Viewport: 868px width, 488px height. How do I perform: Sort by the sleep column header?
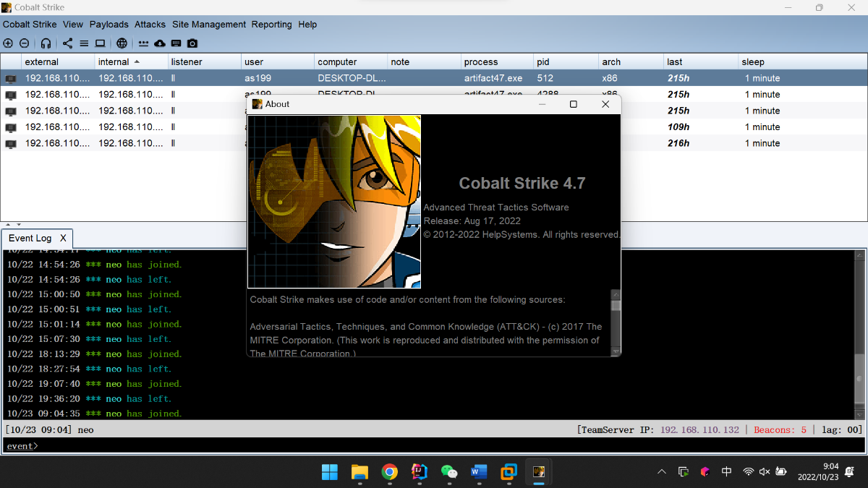(x=802, y=62)
